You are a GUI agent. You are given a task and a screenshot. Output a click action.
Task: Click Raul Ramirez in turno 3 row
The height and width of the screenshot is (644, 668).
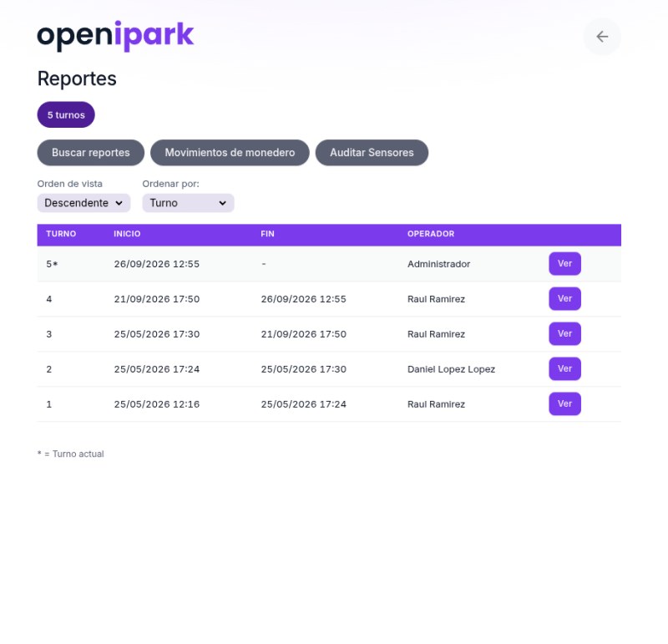point(436,334)
